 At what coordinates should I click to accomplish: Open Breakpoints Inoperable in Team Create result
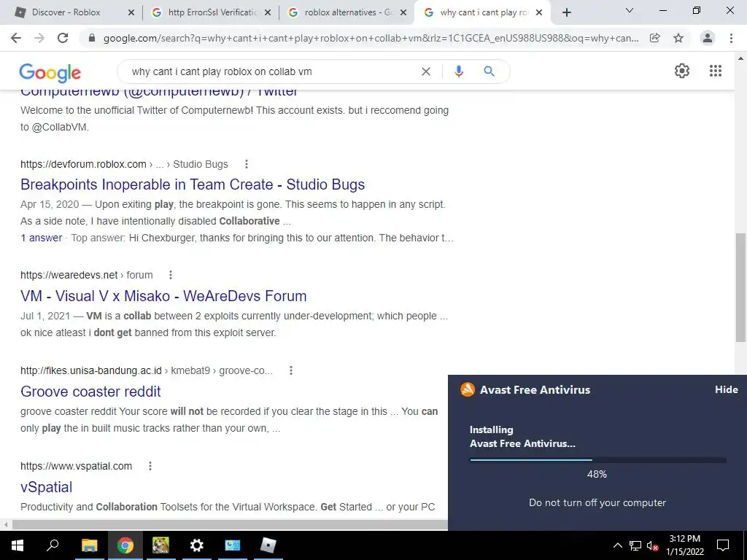coord(193,184)
